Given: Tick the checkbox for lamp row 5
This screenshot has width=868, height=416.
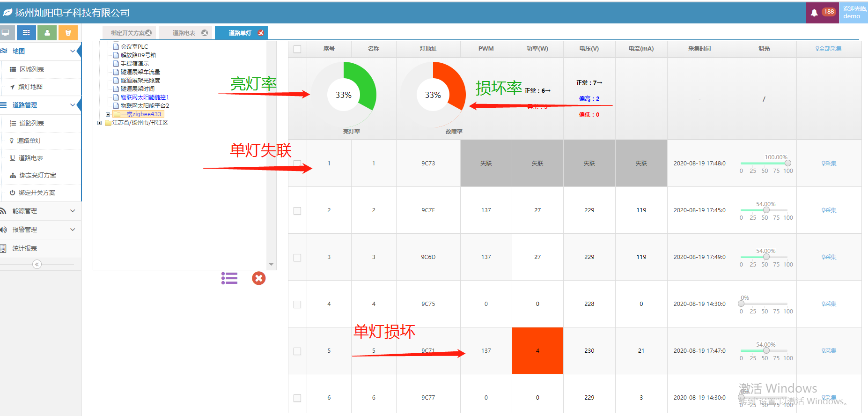Looking at the screenshot, I should 297,351.
